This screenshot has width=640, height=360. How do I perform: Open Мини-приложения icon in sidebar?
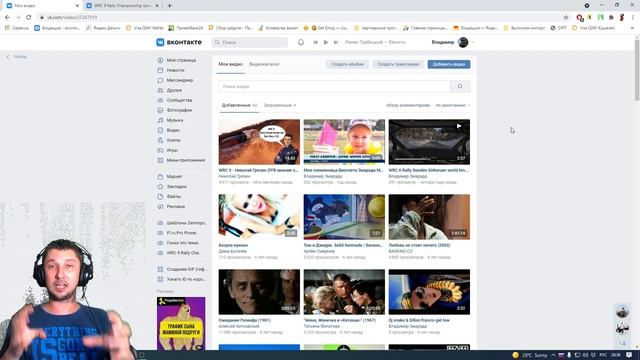pos(160,160)
